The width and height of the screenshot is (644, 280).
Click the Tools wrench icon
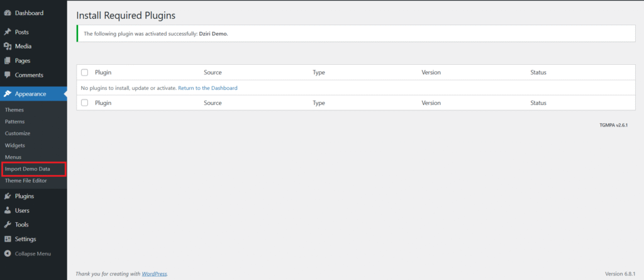tap(8, 225)
